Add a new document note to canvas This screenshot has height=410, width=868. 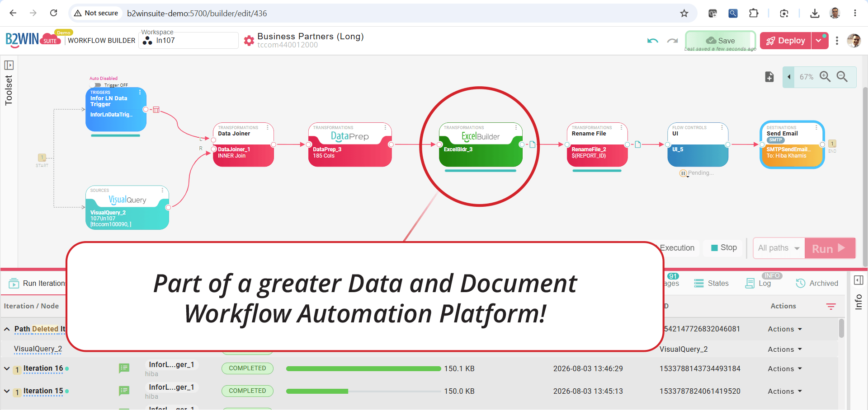pos(769,77)
